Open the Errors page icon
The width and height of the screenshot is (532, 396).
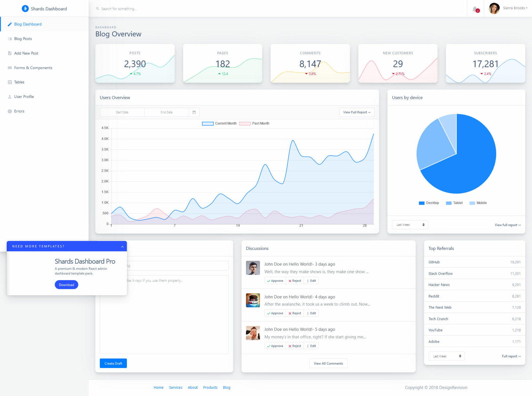click(9, 111)
